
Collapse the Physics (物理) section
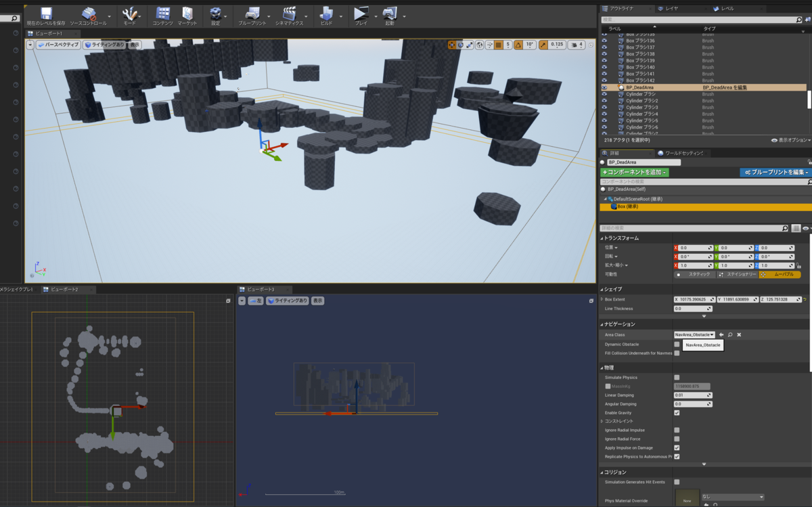tap(602, 368)
